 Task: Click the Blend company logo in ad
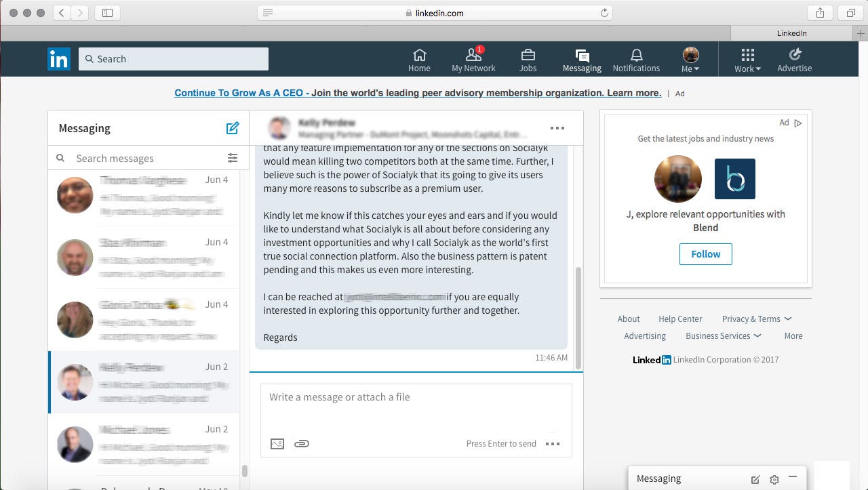tap(735, 179)
